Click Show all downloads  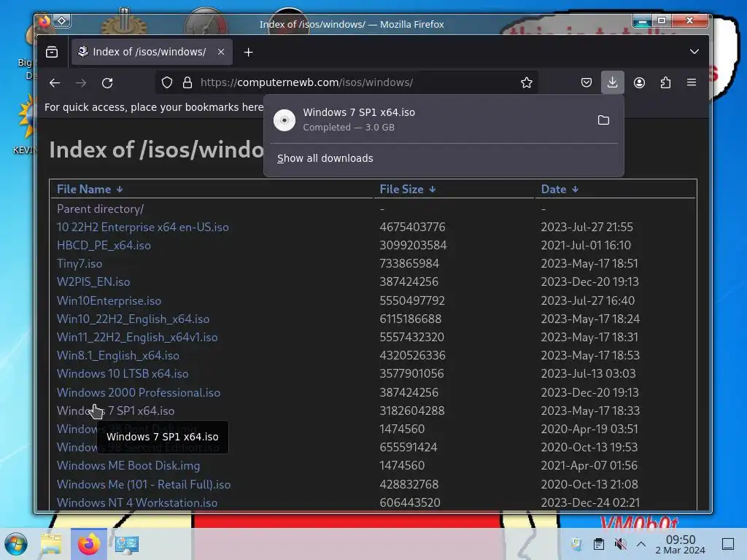(325, 158)
